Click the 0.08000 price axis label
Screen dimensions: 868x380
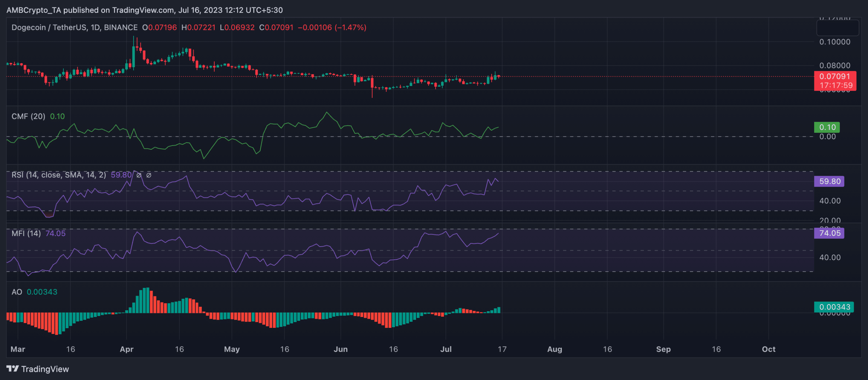(835, 65)
